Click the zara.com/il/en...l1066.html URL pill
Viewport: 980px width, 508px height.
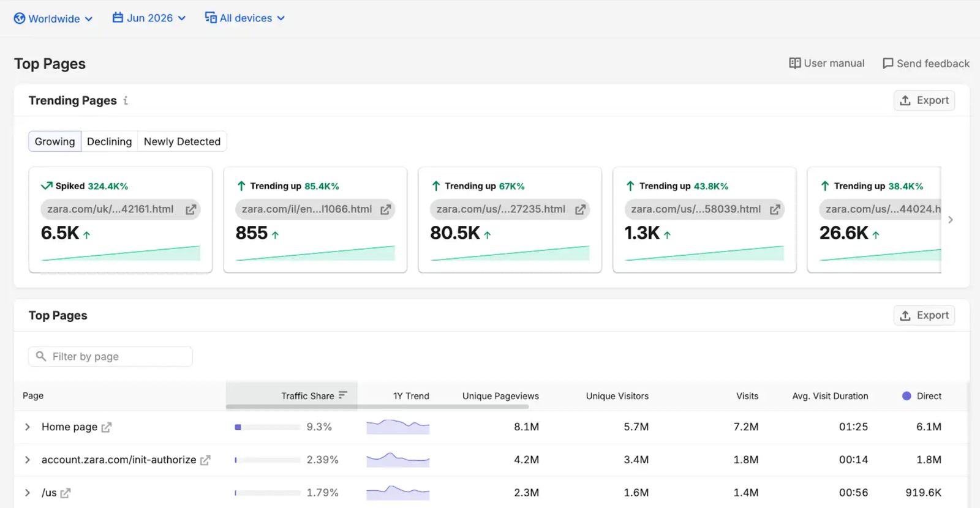pyautogui.click(x=315, y=209)
